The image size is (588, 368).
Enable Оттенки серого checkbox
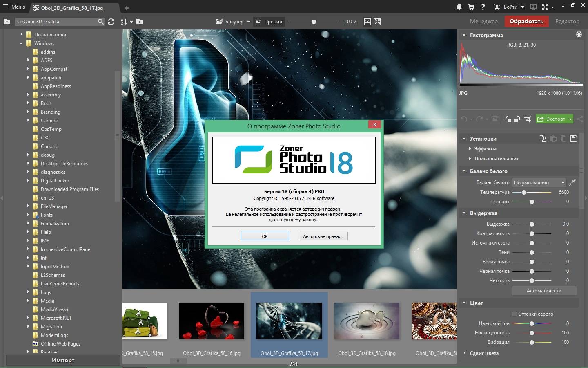pyautogui.click(x=514, y=314)
